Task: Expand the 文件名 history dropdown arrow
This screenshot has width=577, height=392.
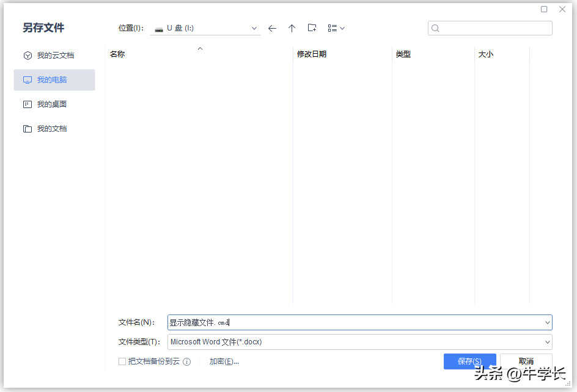Action: [x=547, y=322]
